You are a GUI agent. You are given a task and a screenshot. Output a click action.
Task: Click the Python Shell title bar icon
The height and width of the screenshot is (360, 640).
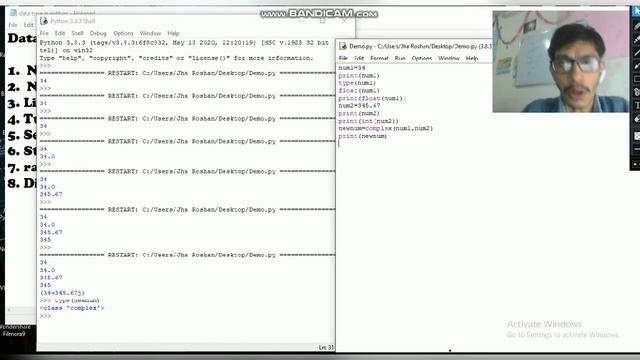pyautogui.click(x=44, y=21)
